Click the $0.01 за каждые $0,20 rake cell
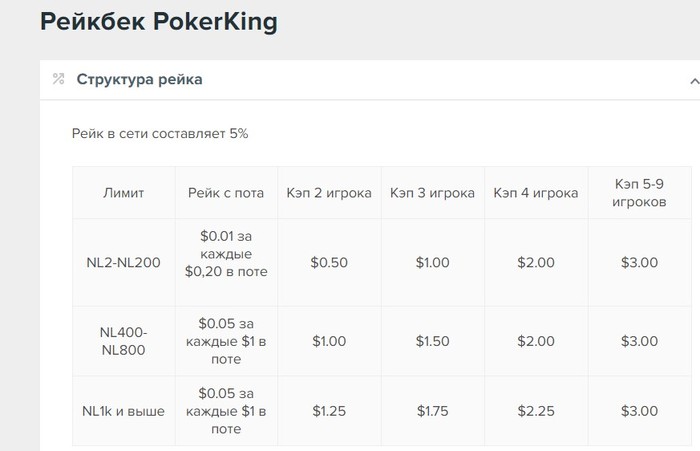Viewport: 700px width, 451px height. point(226,263)
